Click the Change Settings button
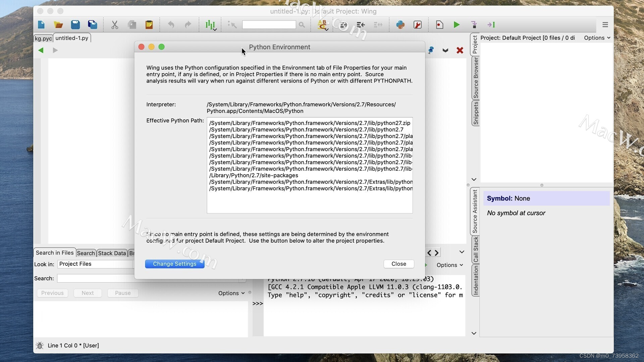This screenshot has height=362, width=644. 174,264
